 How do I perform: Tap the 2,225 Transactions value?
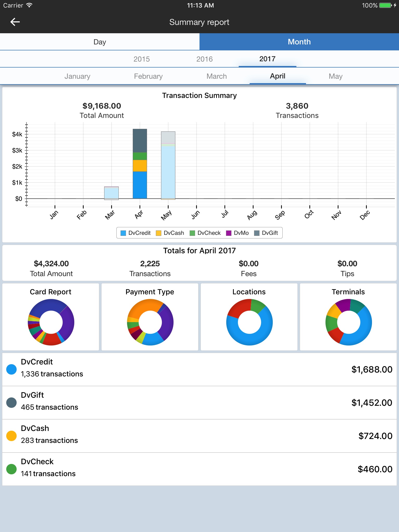(150, 264)
